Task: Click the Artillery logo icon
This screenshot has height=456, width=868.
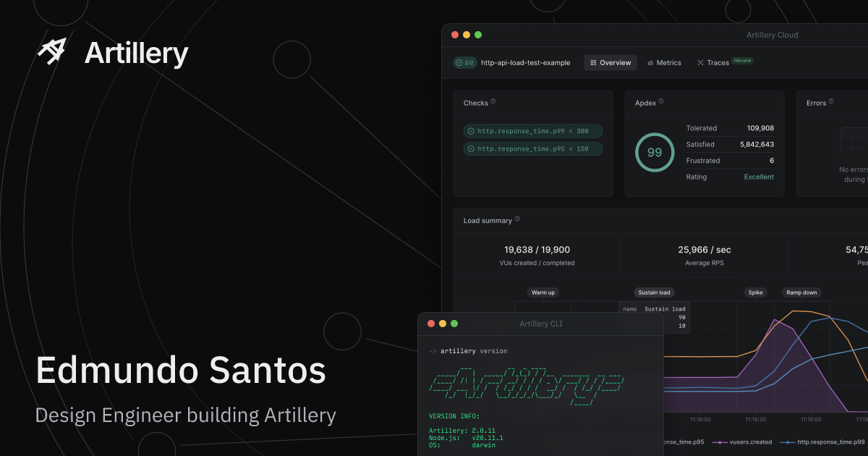Action: (x=52, y=51)
